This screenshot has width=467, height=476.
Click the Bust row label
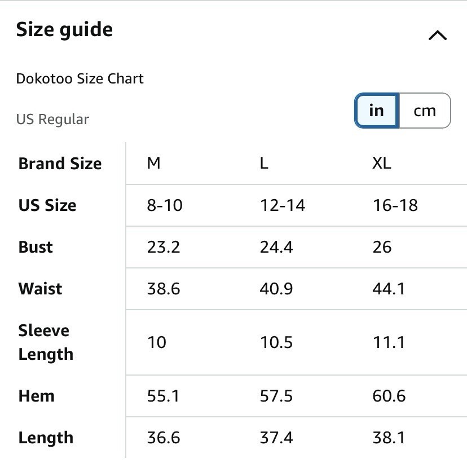tap(36, 247)
